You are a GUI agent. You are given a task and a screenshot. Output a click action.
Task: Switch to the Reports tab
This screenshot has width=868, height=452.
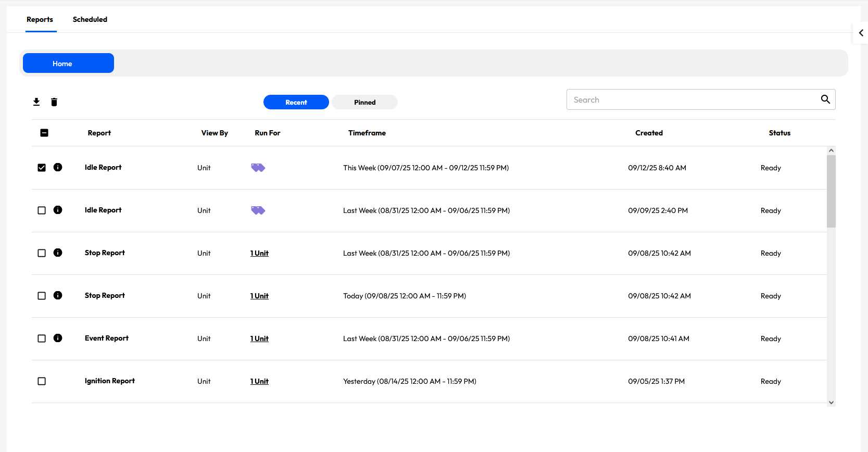pyautogui.click(x=40, y=19)
